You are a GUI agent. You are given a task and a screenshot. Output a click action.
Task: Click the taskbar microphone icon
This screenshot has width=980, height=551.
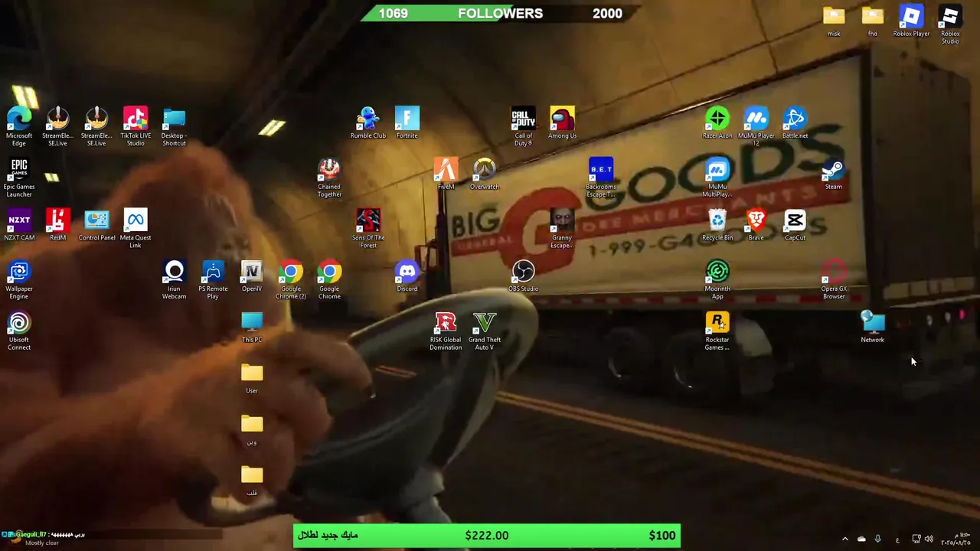(x=877, y=540)
